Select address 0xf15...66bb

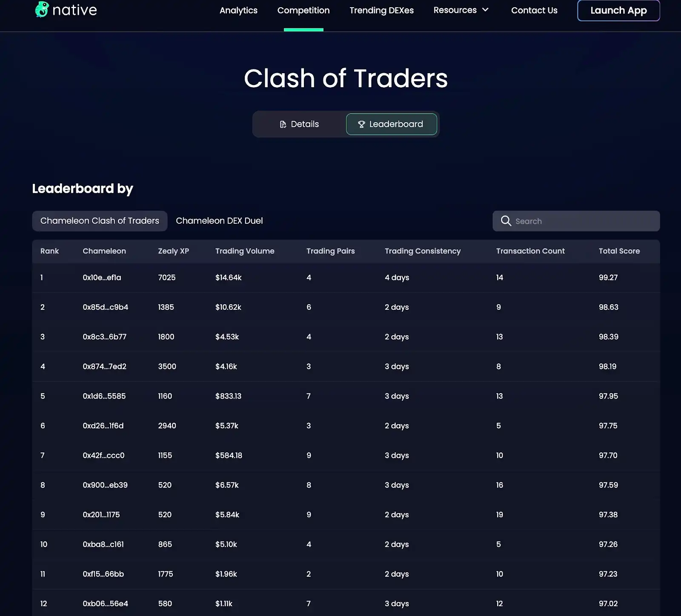[x=103, y=574]
